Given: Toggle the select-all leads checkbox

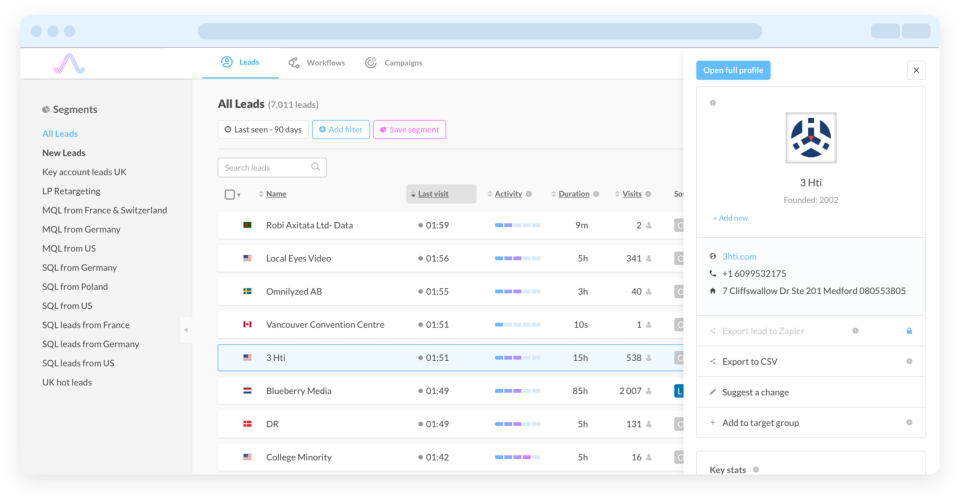Looking at the screenshot, I should 230,195.
